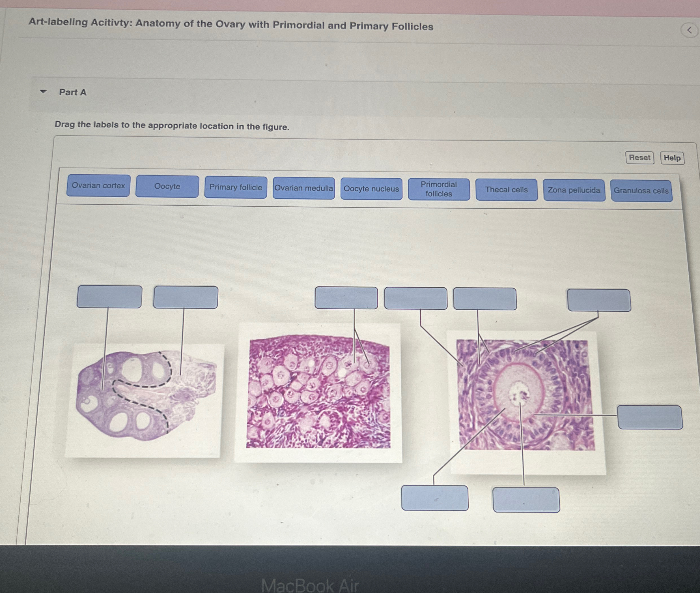700x593 pixels.
Task: Click the primordial follicles micrograph
Action: (318, 393)
